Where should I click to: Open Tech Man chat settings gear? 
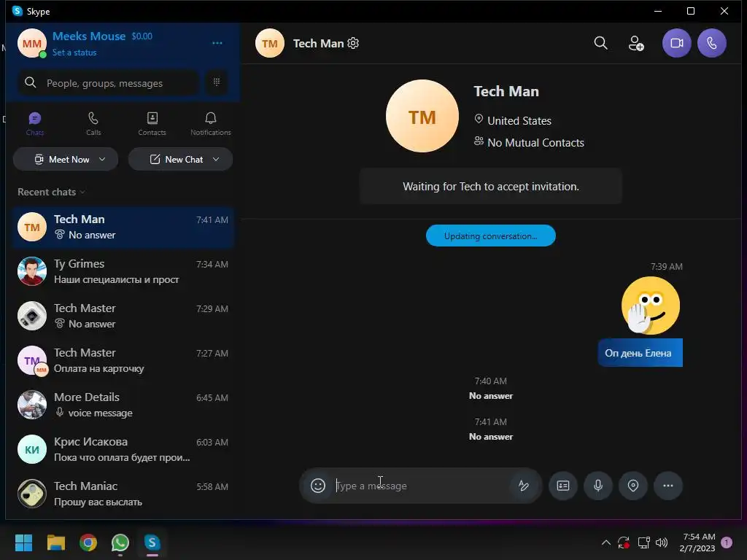point(353,43)
